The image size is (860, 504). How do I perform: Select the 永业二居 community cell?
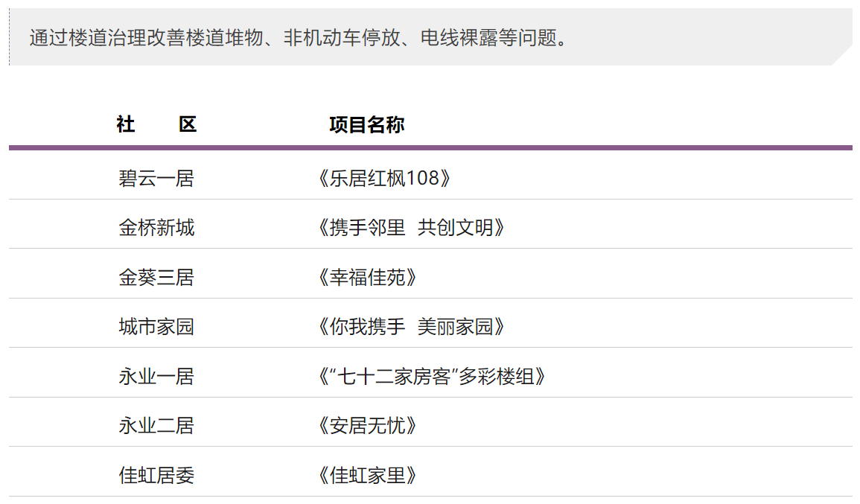(156, 426)
